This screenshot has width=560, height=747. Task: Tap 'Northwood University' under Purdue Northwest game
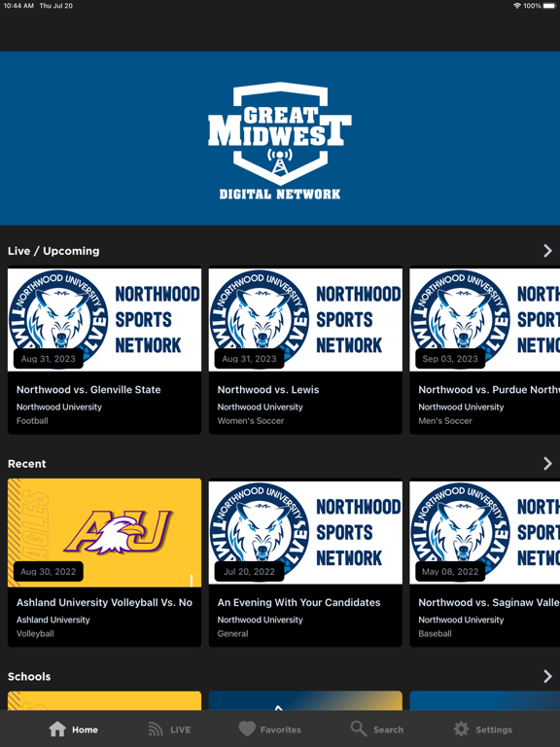click(461, 407)
